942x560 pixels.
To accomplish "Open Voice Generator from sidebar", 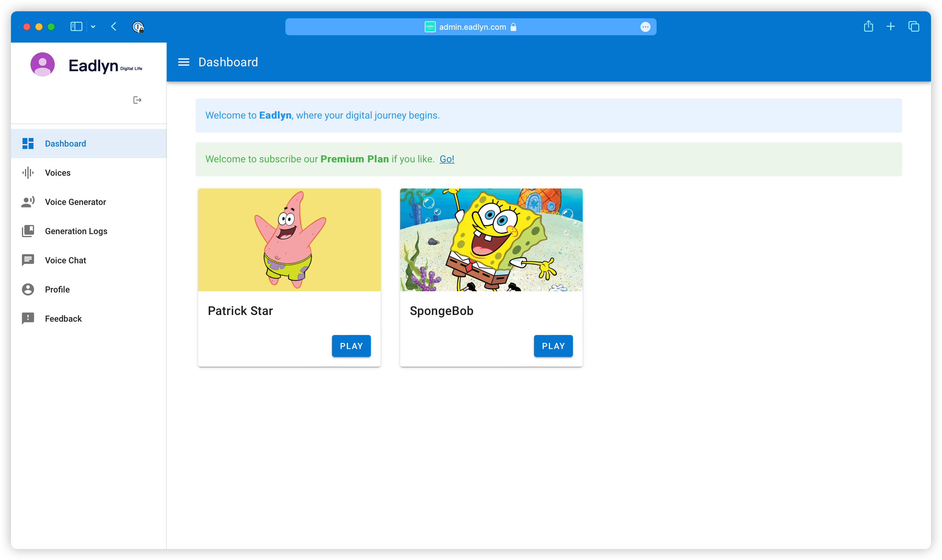I will (x=75, y=202).
